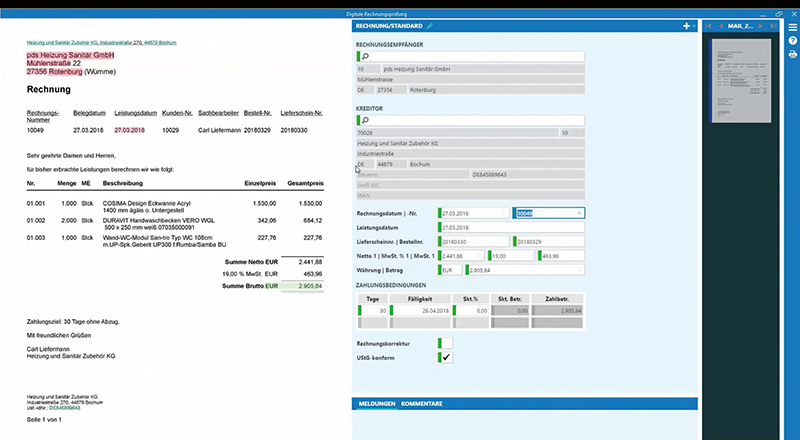
Task: Click the pencil edit icon beside RECHNUNG/STANDARD
Action: click(430, 26)
